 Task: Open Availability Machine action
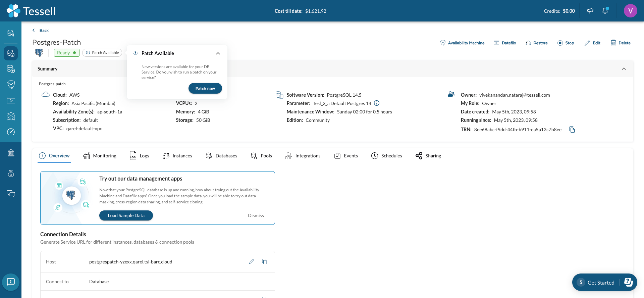[462, 43]
